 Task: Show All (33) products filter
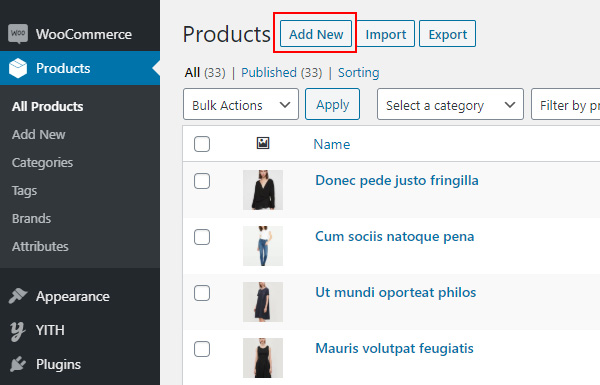[x=205, y=72]
